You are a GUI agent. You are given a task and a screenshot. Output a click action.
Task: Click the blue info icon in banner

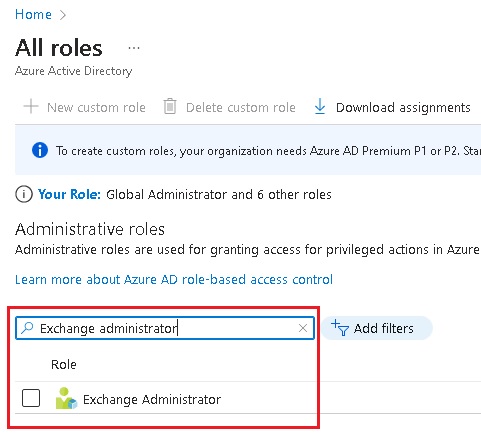(40, 150)
